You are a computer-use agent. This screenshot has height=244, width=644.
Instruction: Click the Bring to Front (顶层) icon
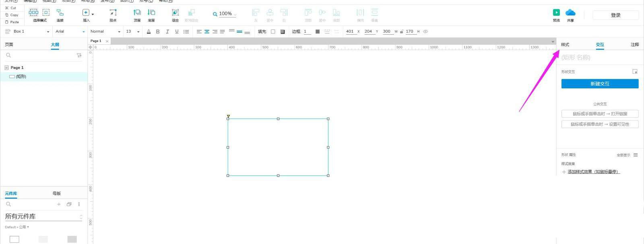[137, 13]
